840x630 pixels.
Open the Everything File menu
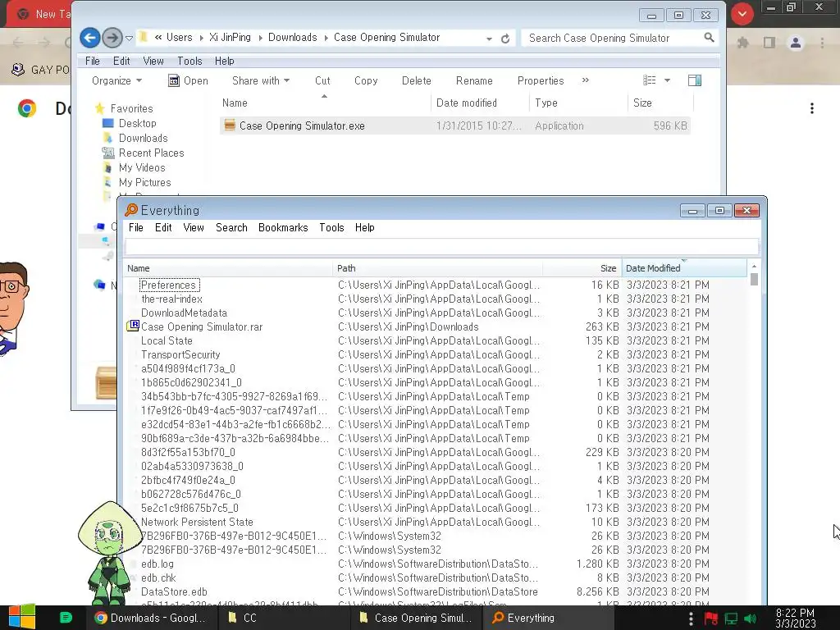[x=136, y=228]
